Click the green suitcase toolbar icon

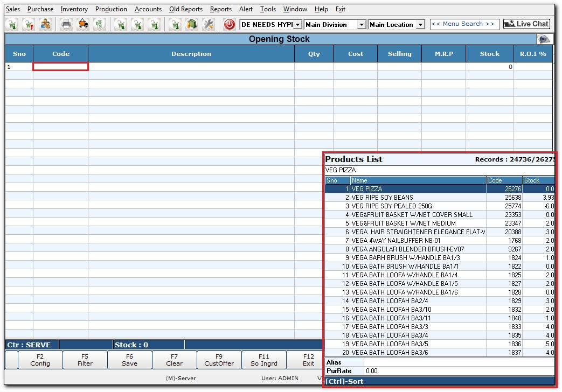pos(191,24)
